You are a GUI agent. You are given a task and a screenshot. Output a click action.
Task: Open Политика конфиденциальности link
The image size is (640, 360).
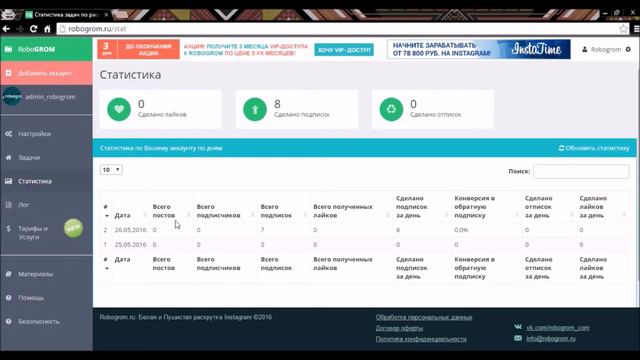421,339
